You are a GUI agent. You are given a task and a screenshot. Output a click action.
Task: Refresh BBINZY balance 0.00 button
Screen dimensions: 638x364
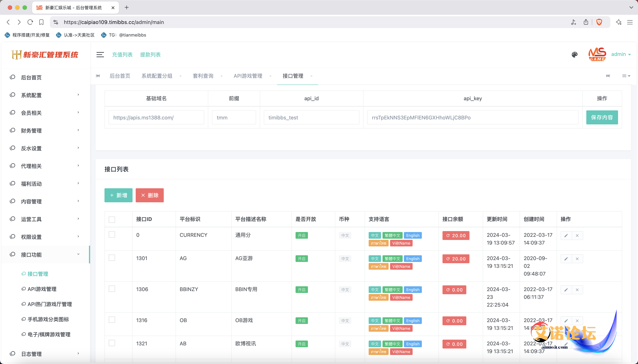click(x=454, y=290)
